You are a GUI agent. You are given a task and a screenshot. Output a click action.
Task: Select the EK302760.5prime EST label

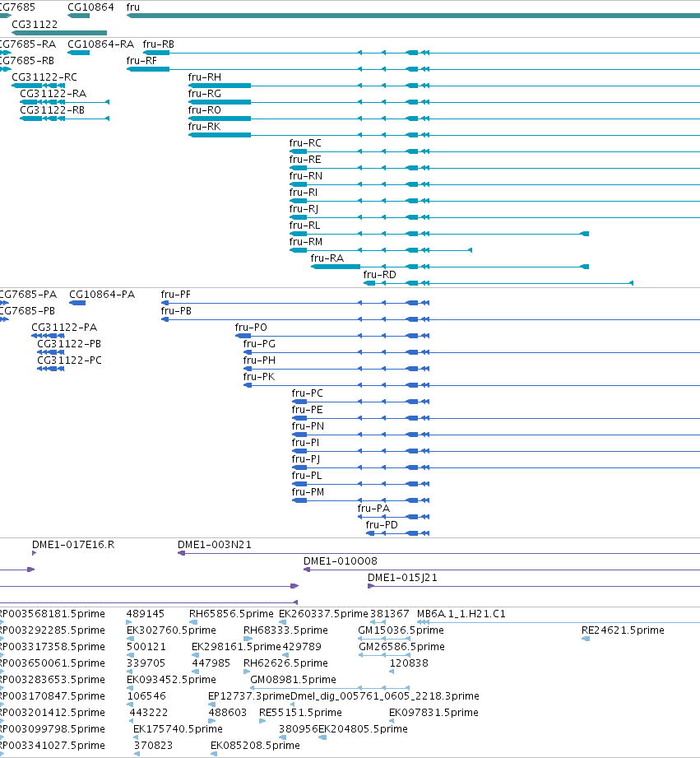click(x=171, y=630)
